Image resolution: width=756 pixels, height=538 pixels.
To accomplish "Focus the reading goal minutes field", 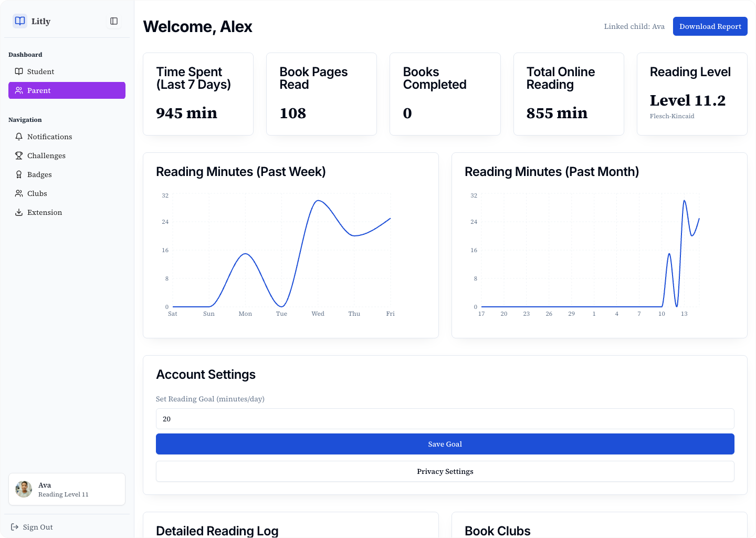I will [445, 419].
